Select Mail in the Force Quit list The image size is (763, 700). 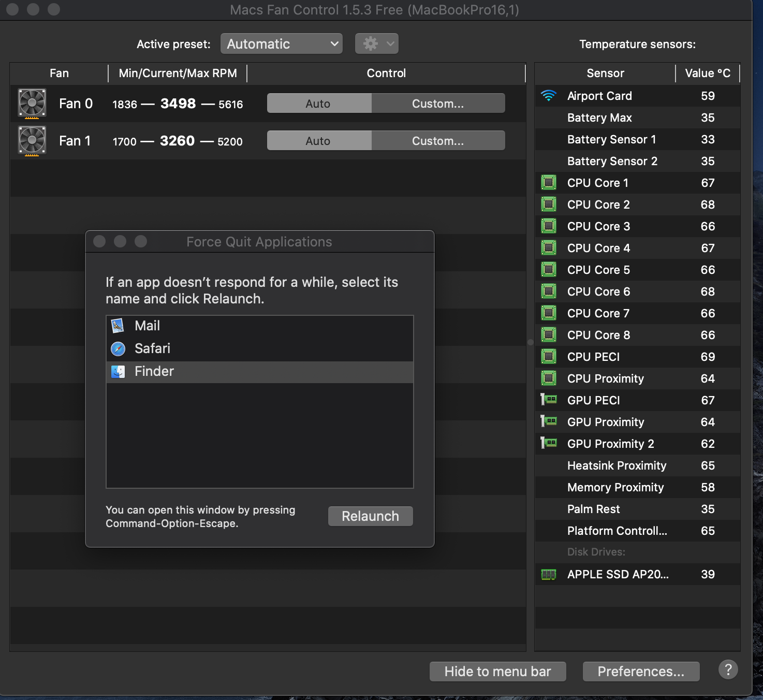tap(260, 326)
